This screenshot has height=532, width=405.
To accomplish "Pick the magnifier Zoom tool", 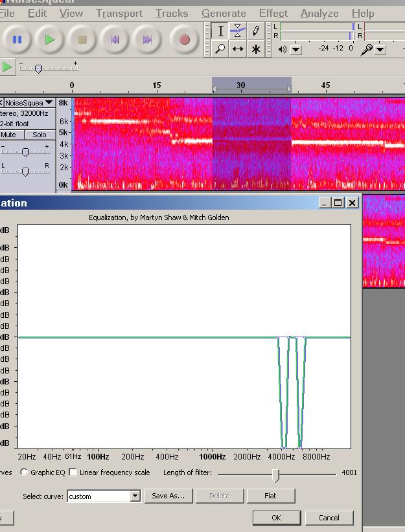I will 220,49.
